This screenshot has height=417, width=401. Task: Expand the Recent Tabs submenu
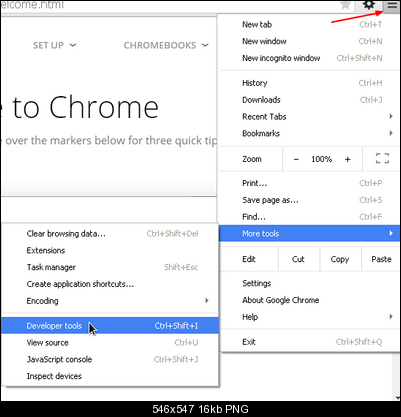click(x=309, y=117)
